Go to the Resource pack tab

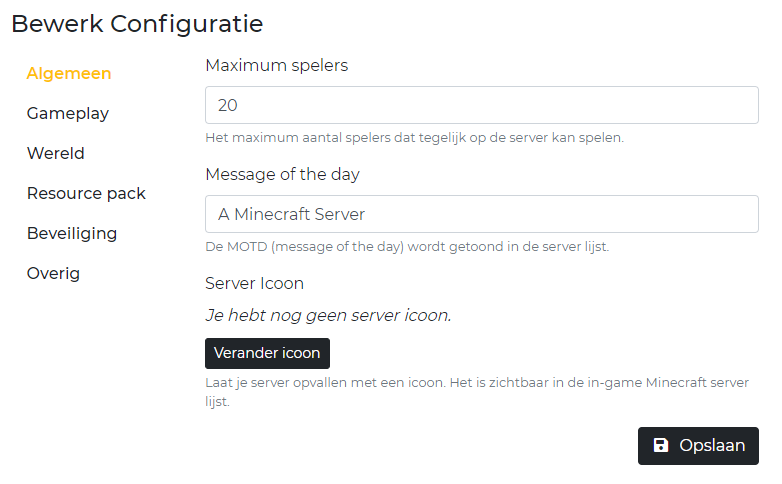click(x=86, y=193)
